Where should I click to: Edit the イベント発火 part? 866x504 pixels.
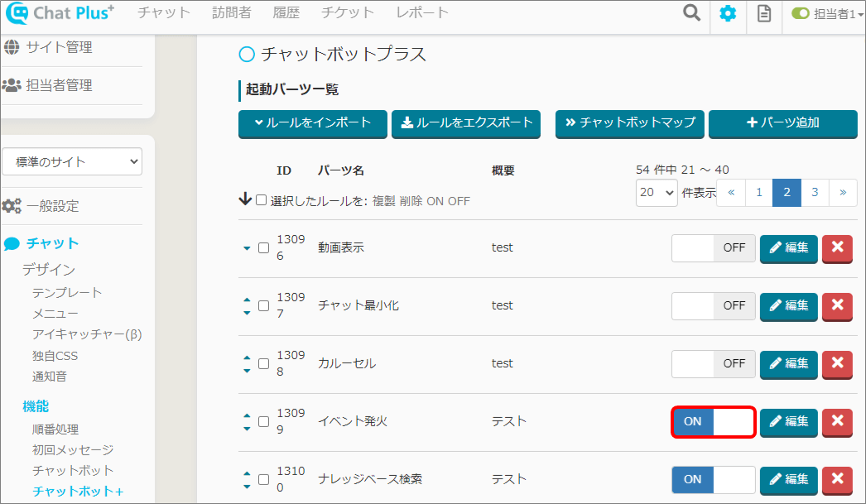[789, 422]
